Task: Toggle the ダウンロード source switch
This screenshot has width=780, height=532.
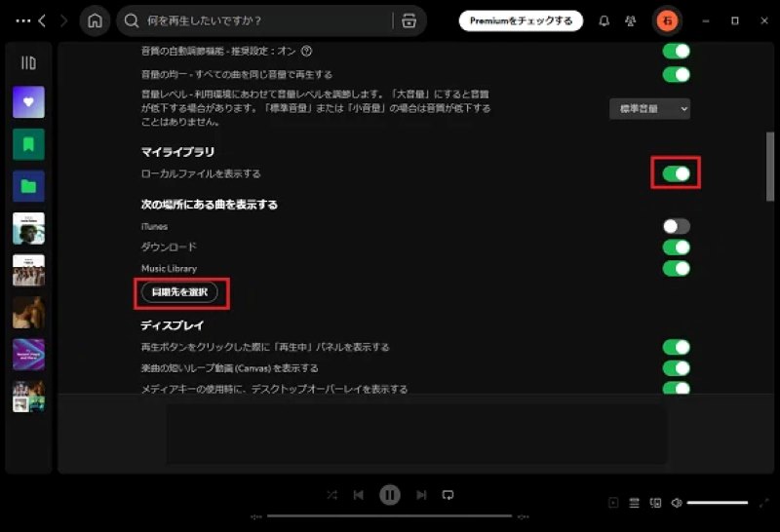Action: [676, 247]
